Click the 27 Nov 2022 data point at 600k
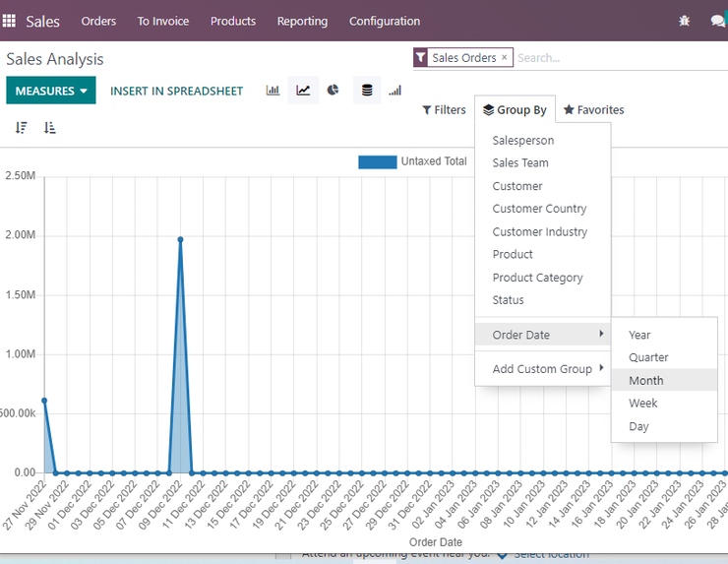The height and width of the screenshot is (564, 728). pos(44,401)
